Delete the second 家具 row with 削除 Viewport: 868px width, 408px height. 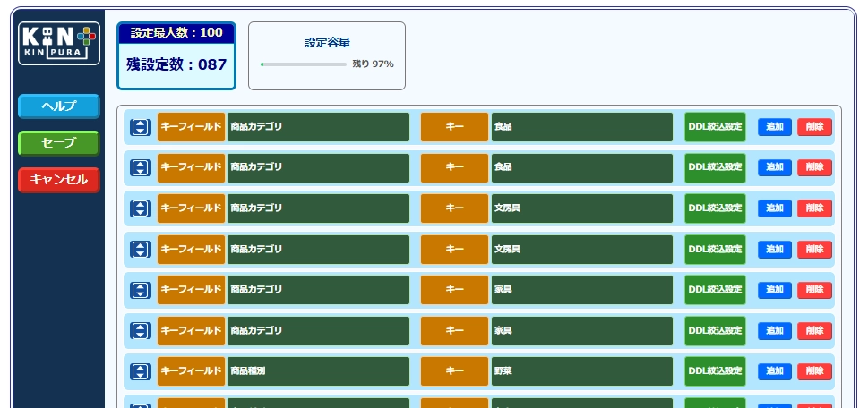tap(814, 330)
